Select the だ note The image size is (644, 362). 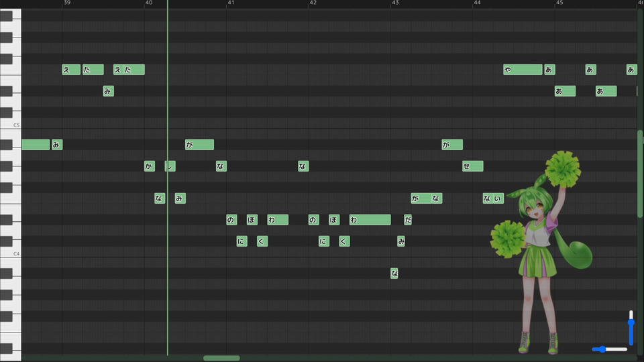[x=408, y=220]
